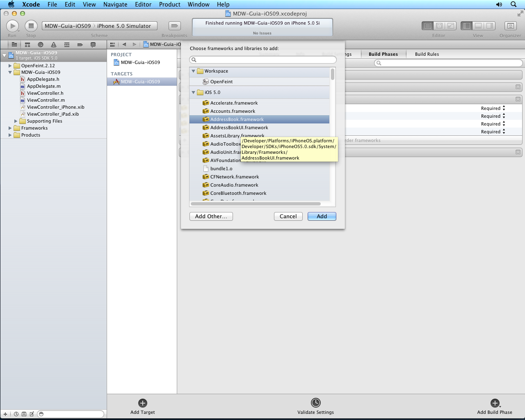Click the Run button in toolbar

pyautogui.click(x=12, y=26)
